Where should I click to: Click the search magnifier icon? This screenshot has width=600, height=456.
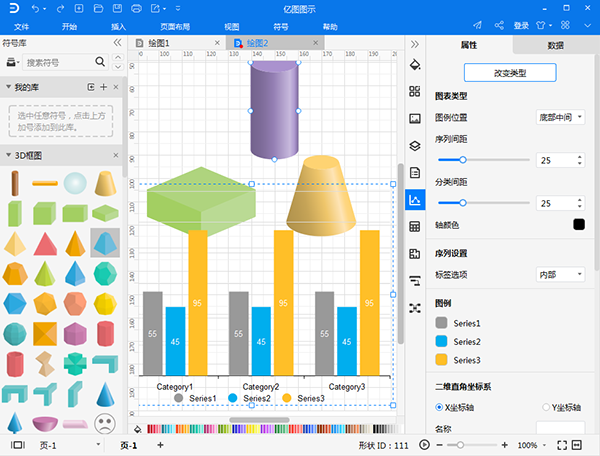tap(100, 62)
